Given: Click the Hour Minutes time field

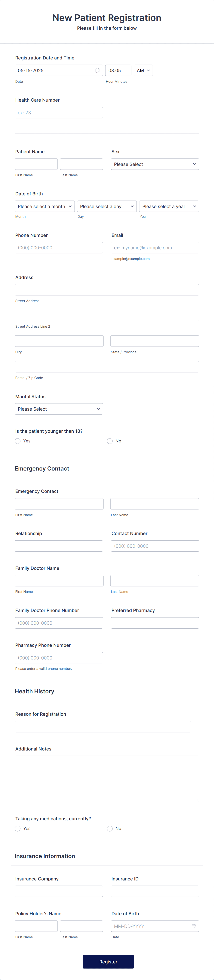Looking at the screenshot, I should tap(118, 70).
